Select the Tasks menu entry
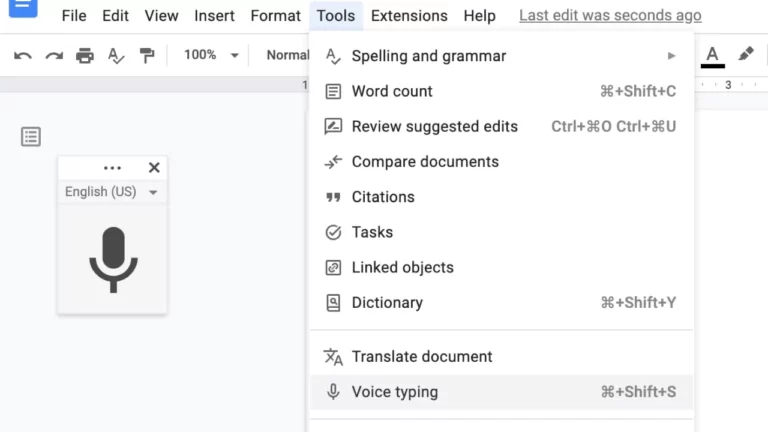The width and height of the screenshot is (768, 432). 502,232
